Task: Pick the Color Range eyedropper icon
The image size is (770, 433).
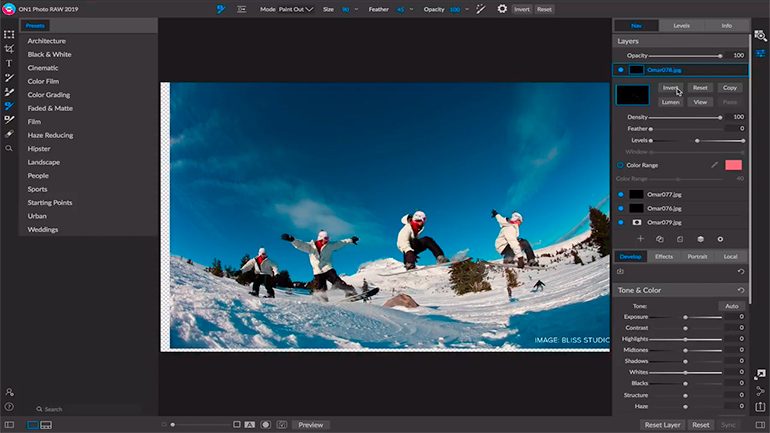Action: (x=714, y=165)
